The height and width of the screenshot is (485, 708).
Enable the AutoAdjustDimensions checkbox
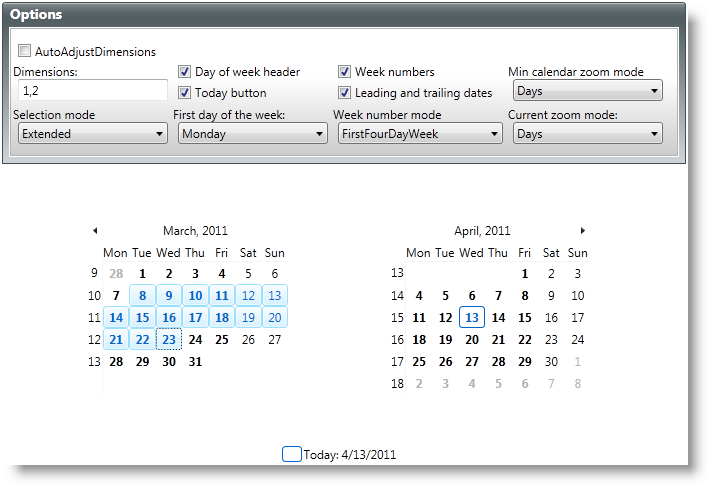point(25,51)
